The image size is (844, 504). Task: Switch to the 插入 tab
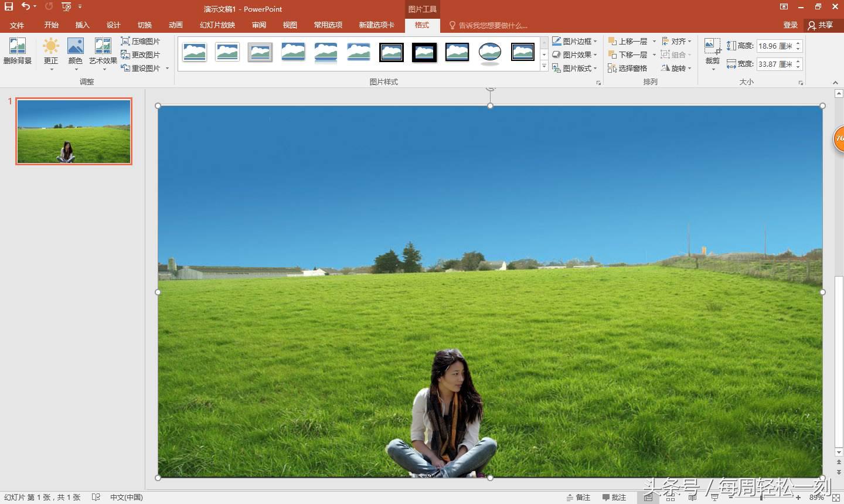point(82,25)
